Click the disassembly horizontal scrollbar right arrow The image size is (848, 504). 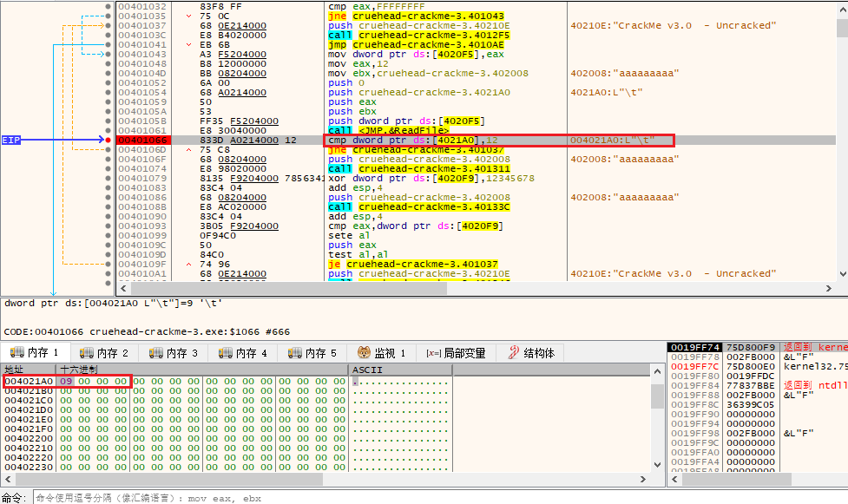tap(829, 289)
